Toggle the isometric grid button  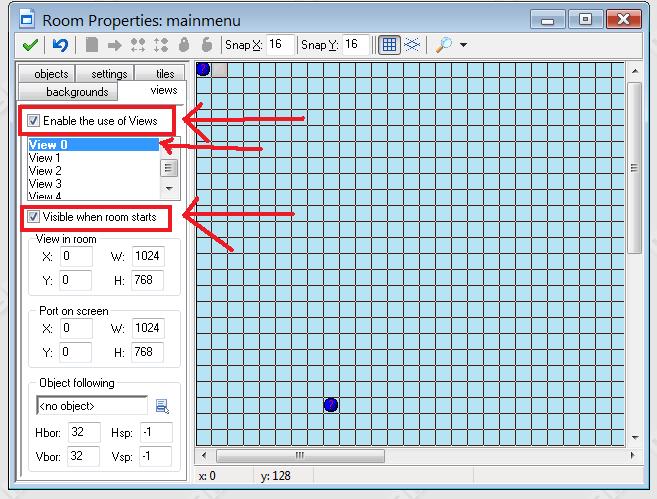[411, 45]
